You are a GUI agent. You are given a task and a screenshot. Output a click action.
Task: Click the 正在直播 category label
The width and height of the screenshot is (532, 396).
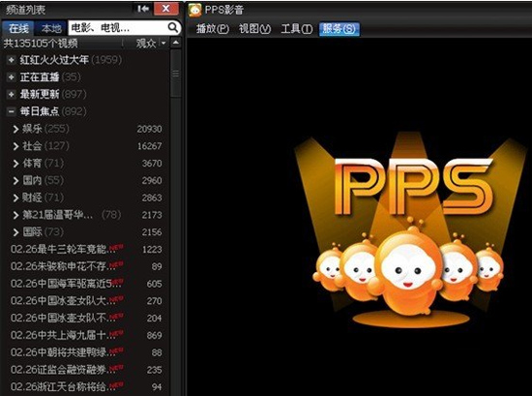coord(40,77)
